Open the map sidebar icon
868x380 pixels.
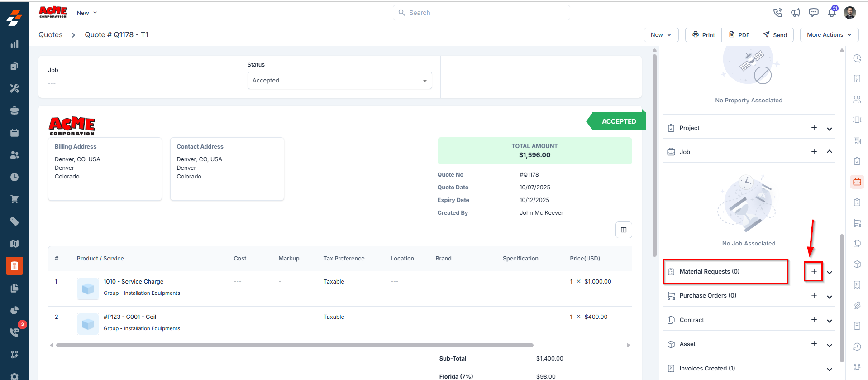pyautogui.click(x=14, y=244)
